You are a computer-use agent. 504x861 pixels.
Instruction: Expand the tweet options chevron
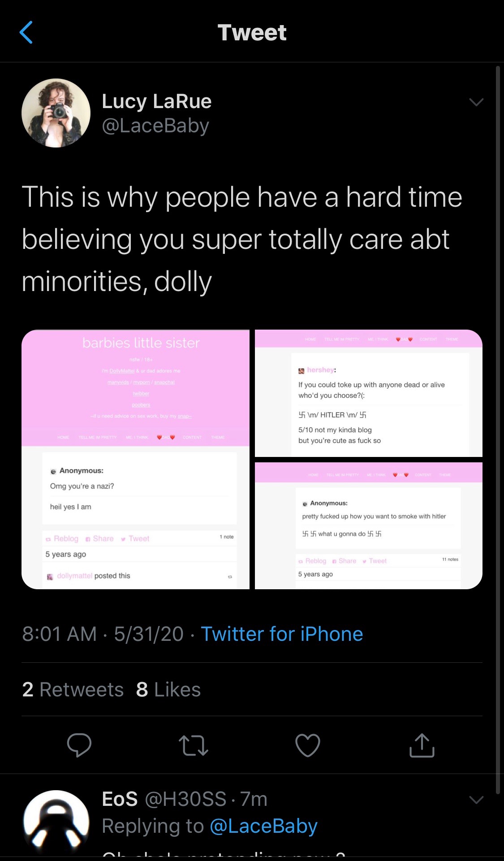(x=476, y=102)
